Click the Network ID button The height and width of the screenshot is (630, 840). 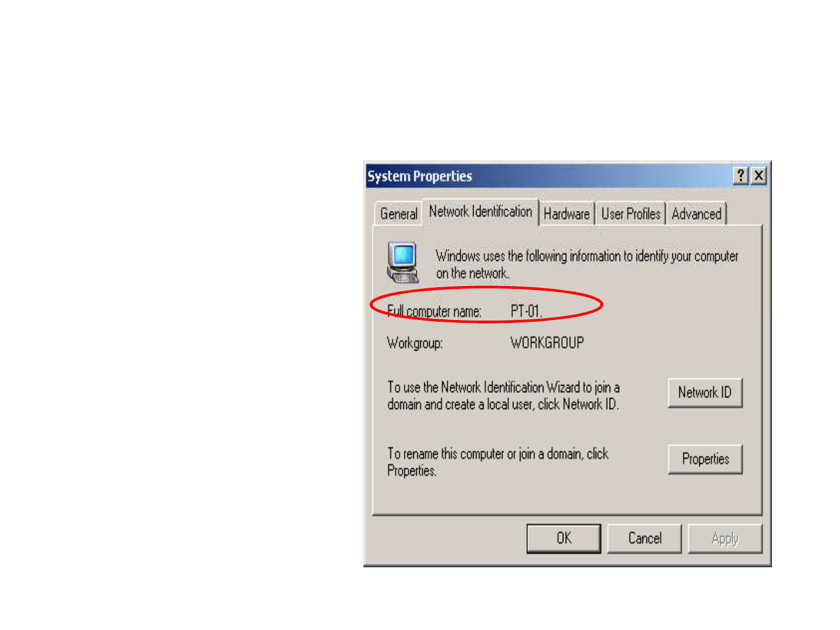click(x=705, y=393)
